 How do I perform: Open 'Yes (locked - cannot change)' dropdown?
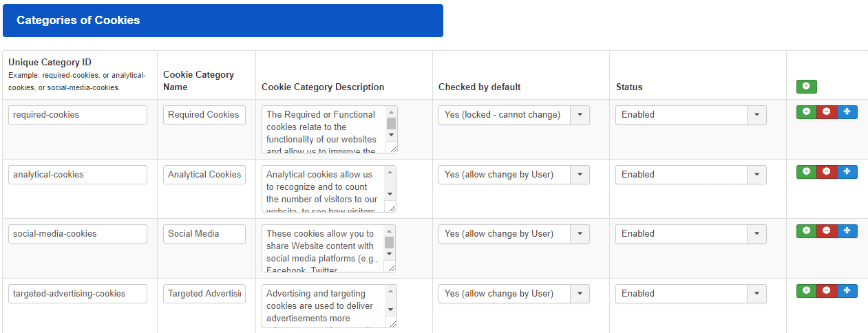[514, 115]
